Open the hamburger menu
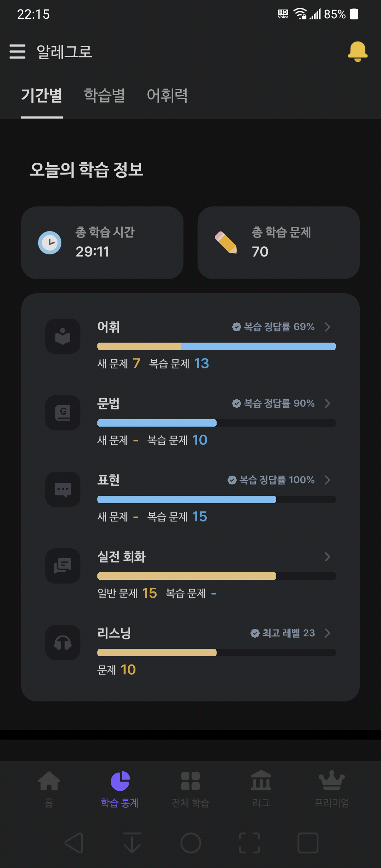This screenshot has height=868, width=381. 18,52
